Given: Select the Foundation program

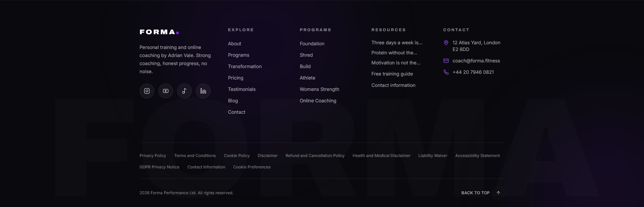Looking at the screenshot, I should pyautogui.click(x=312, y=44).
